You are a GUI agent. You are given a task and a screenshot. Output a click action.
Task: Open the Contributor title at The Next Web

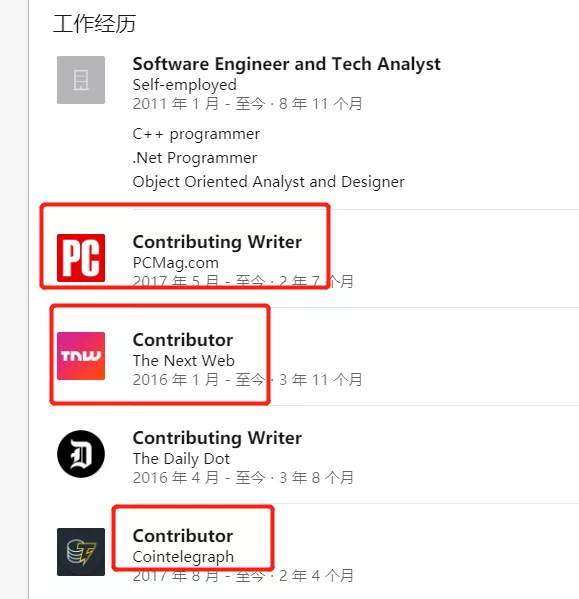click(183, 340)
